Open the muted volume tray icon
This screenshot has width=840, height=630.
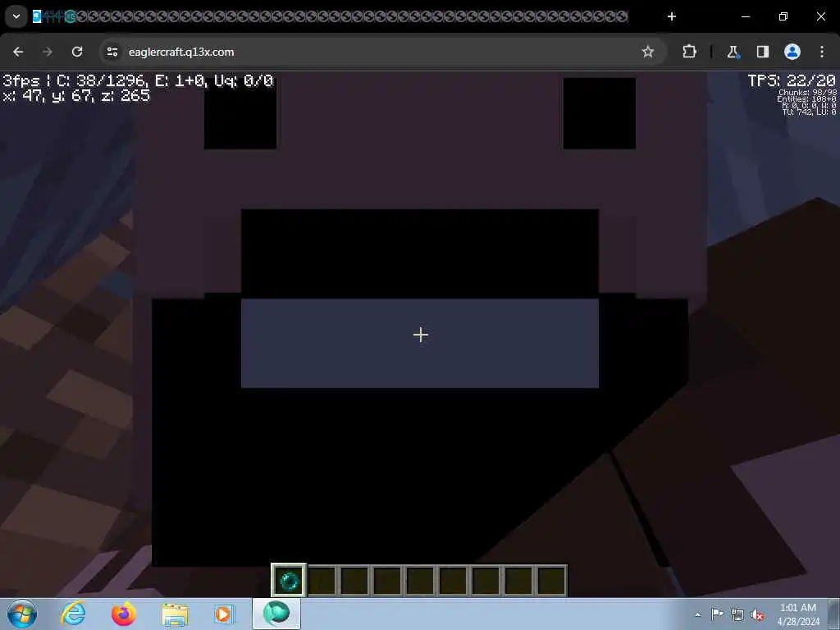pyautogui.click(x=757, y=614)
